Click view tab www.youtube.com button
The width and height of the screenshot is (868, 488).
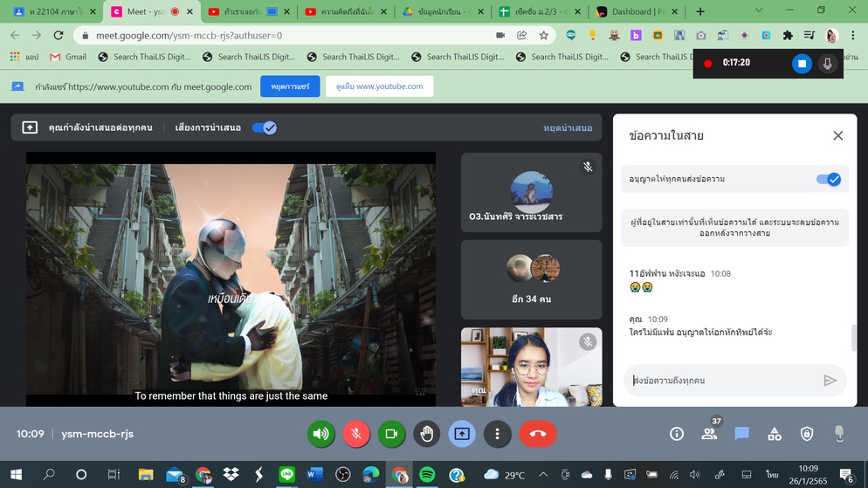pos(379,86)
